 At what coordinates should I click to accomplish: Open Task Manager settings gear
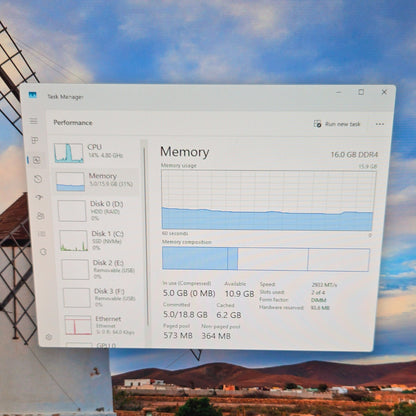(x=49, y=337)
